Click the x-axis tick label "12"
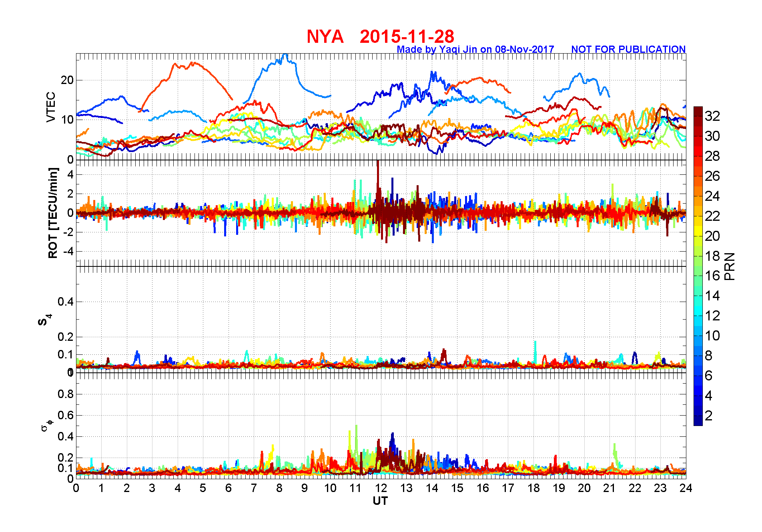 point(381,488)
